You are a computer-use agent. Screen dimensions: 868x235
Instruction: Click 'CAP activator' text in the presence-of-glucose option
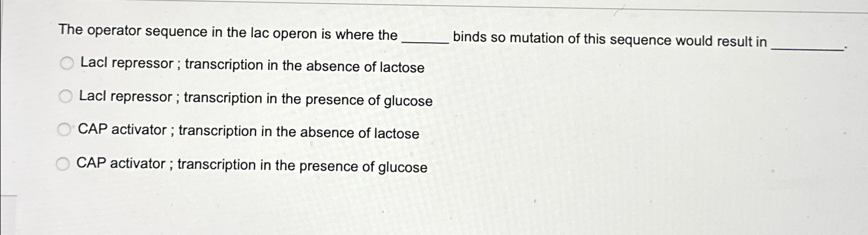tap(121, 164)
